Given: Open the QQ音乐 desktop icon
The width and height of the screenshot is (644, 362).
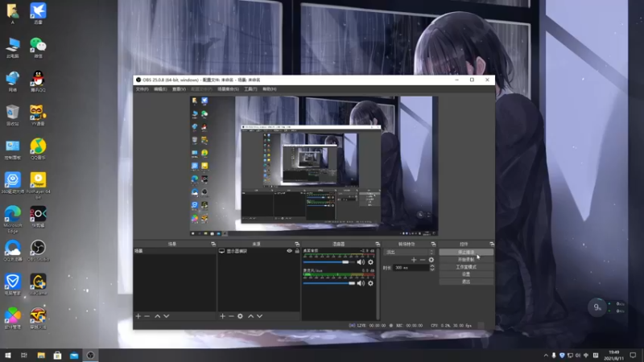Looking at the screenshot, I should coord(38,149).
